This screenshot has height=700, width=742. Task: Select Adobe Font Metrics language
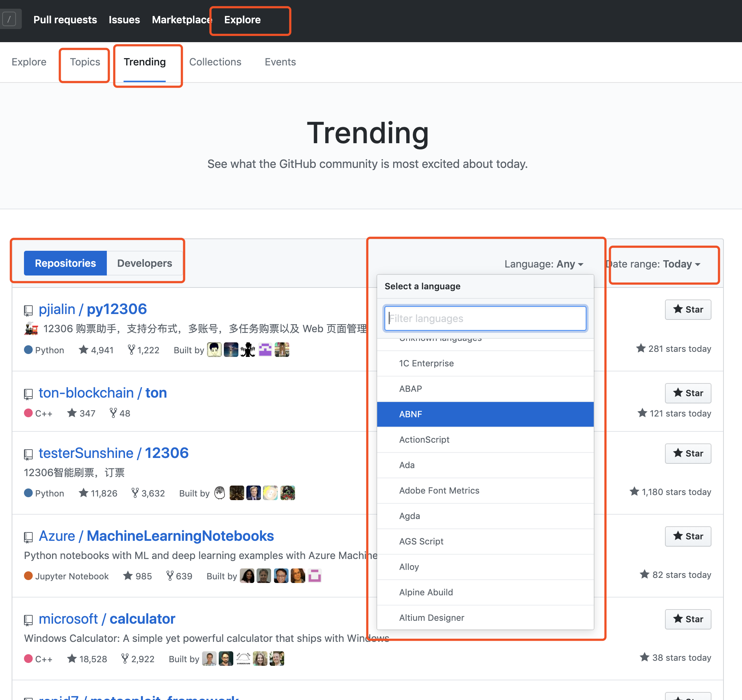(485, 490)
